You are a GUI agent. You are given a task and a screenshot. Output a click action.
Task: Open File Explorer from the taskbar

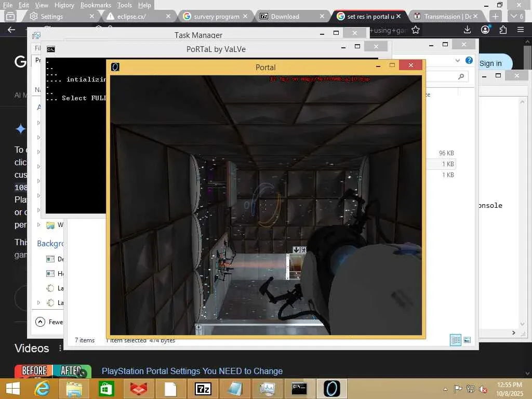click(74, 389)
